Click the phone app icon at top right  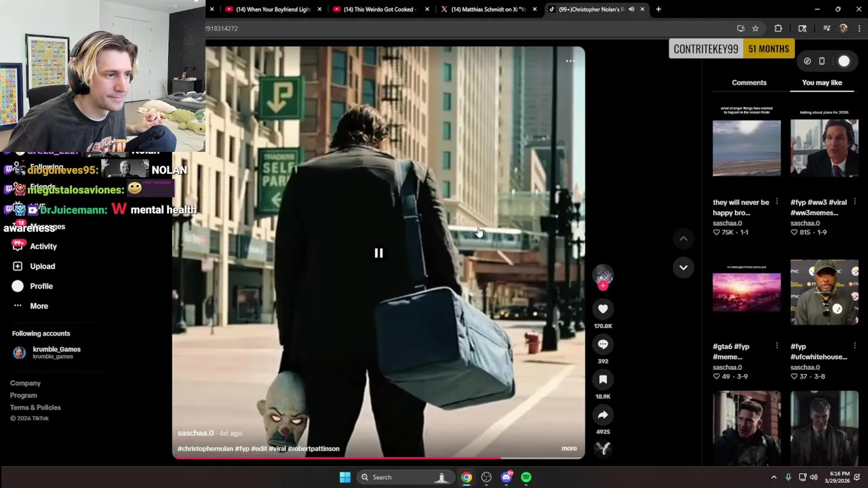pyautogui.click(x=821, y=61)
